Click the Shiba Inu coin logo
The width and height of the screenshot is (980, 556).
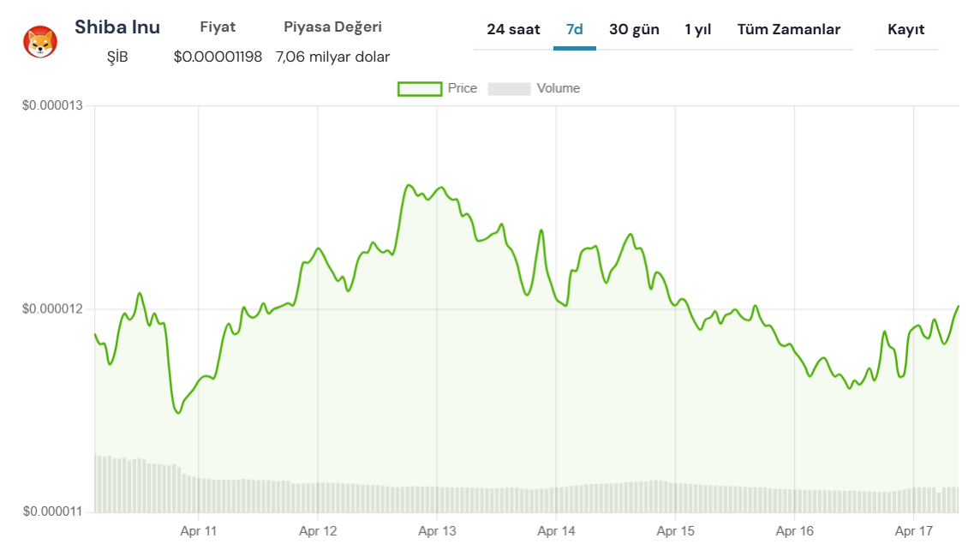40,42
